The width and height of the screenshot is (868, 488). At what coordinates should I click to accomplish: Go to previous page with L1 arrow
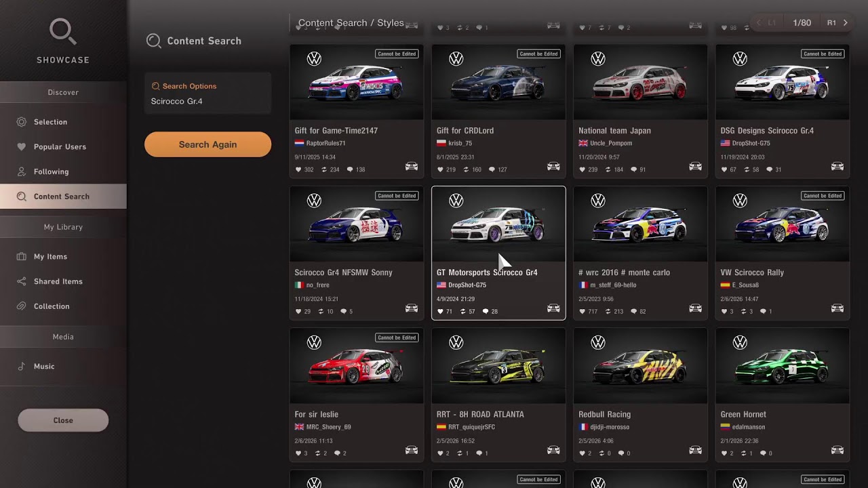(x=759, y=22)
